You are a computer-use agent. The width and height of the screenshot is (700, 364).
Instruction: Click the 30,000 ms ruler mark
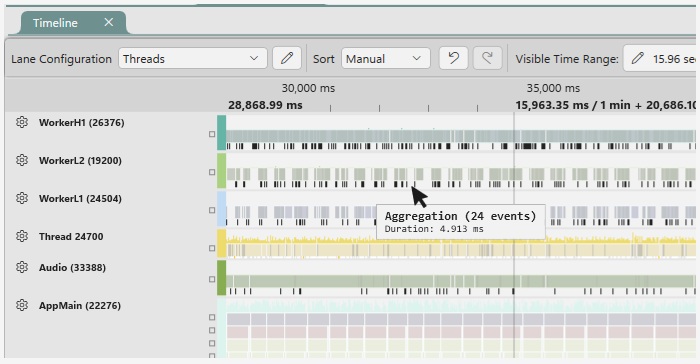308,88
